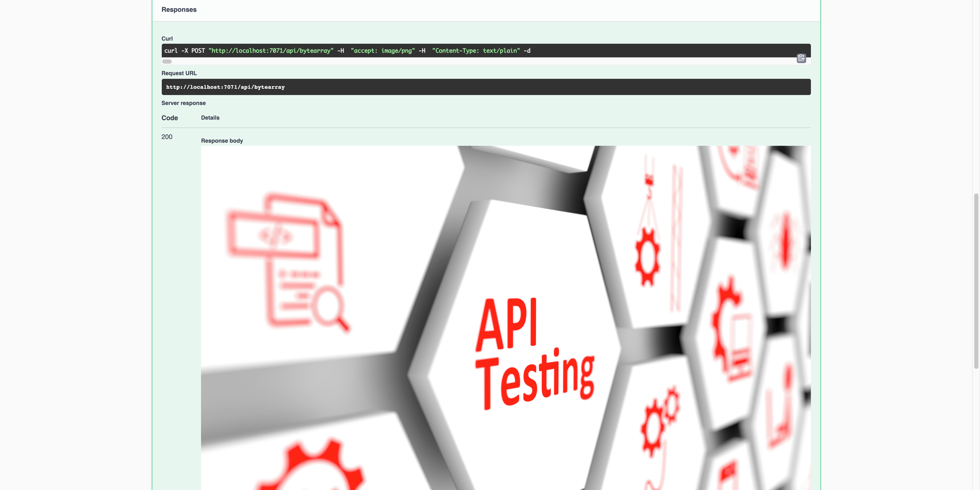Click the Response body label
The width and height of the screenshot is (980, 490).
(x=222, y=141)
